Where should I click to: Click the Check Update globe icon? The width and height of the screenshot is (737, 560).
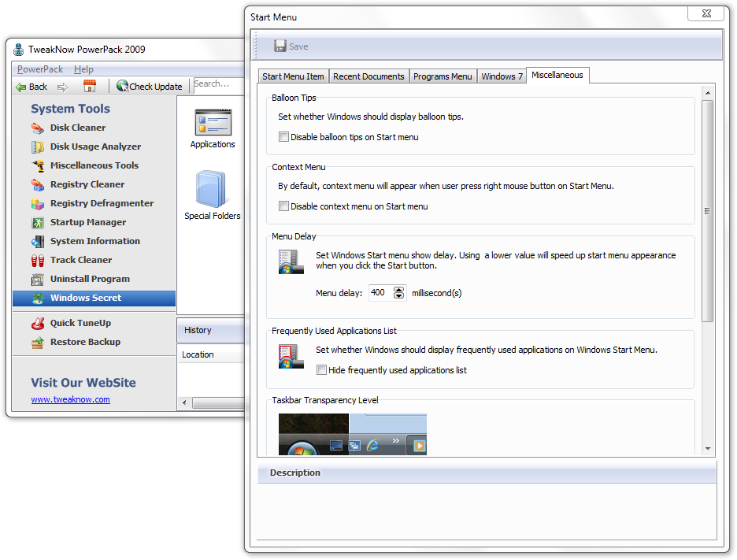(122, 86)
